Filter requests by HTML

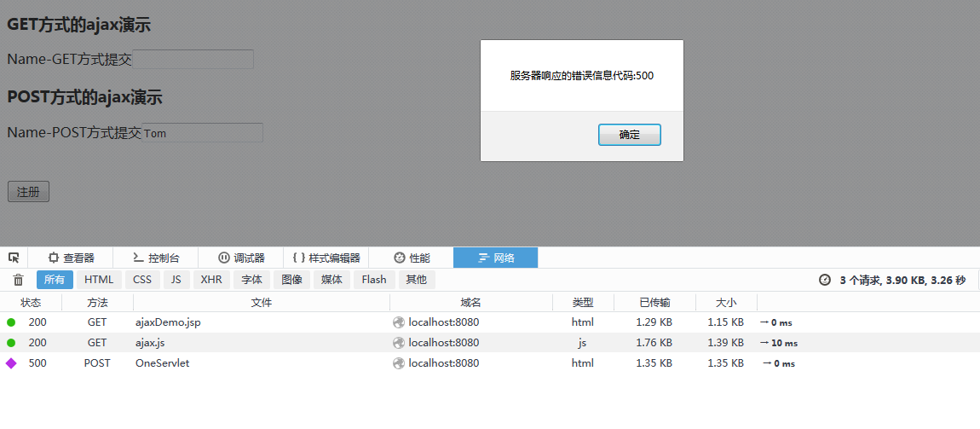[x=99, y=280]
